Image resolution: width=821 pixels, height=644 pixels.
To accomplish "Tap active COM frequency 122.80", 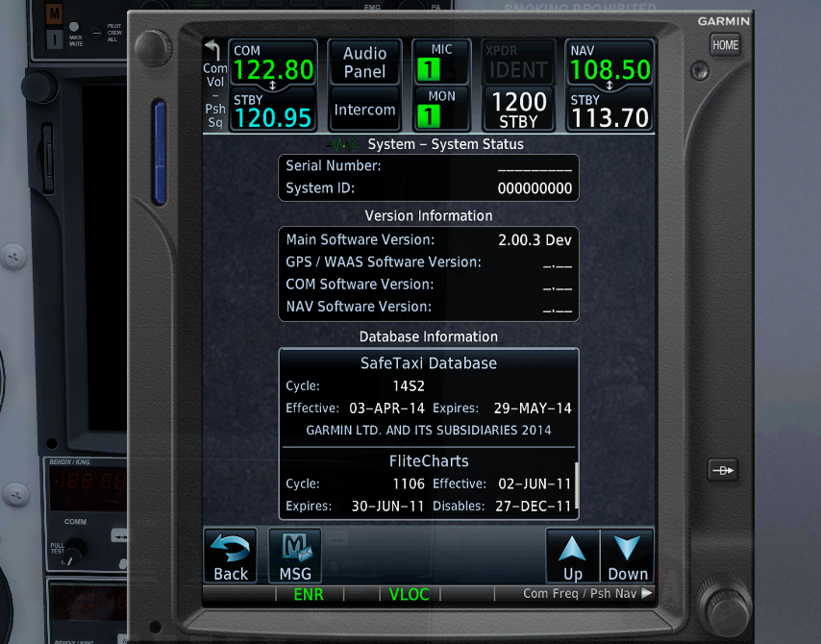I will tap(273, 62).
